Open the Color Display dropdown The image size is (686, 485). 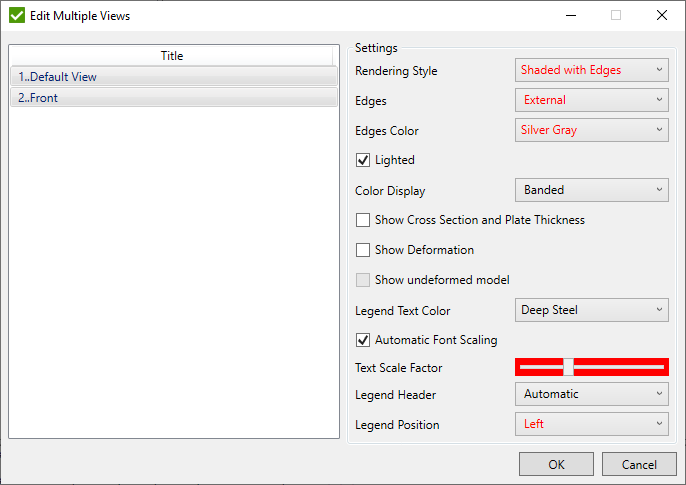click(591, 190)
